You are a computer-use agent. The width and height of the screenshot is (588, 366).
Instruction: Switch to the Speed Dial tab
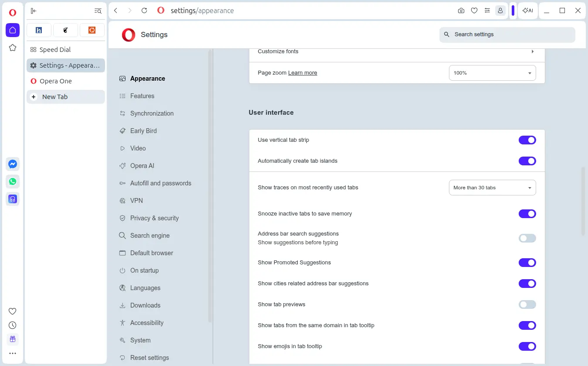[66, 50]
